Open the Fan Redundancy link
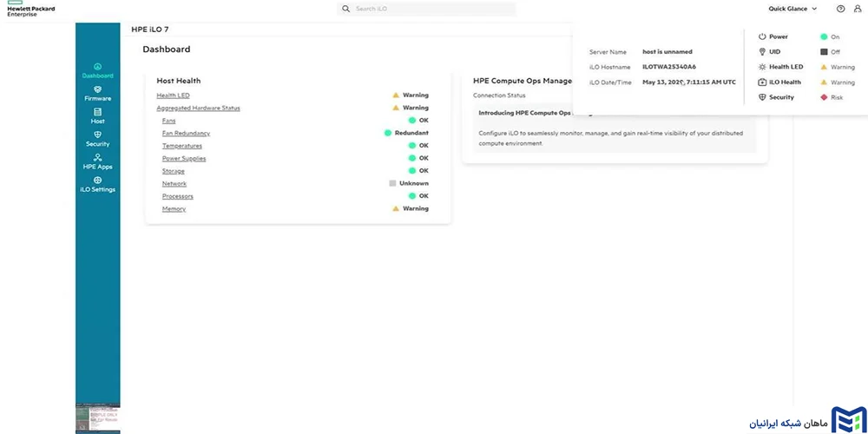This screenshot has width=868, height=434. click(x=186, y=133)
